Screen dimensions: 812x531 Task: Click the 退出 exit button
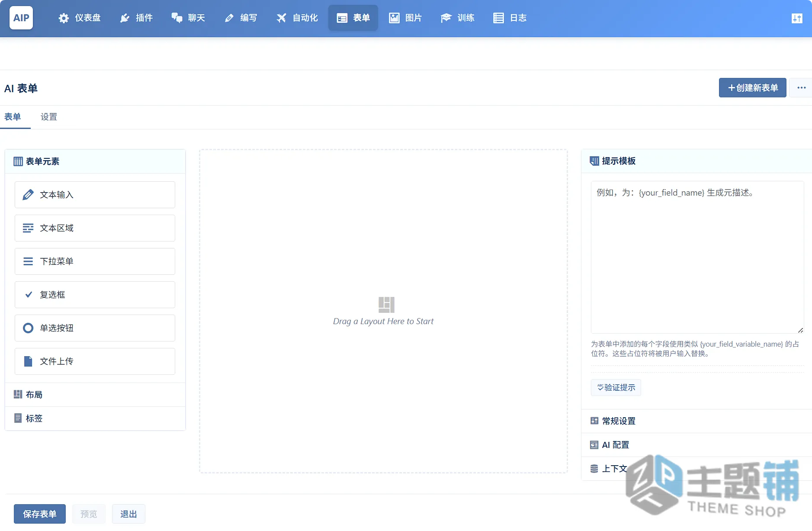point(128,514)
